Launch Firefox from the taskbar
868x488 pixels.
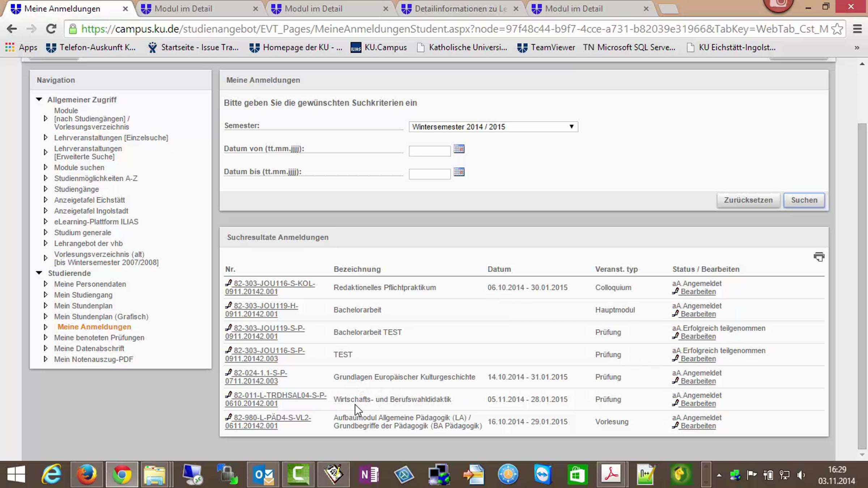(x=86, y=474)
